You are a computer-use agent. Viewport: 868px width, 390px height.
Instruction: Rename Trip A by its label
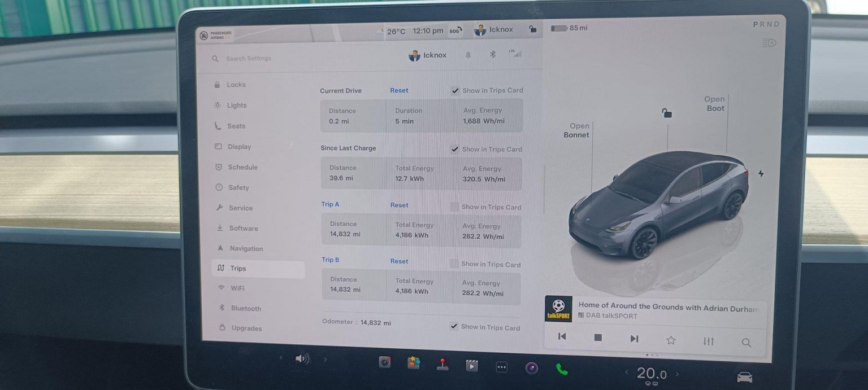tap(330, 204)
